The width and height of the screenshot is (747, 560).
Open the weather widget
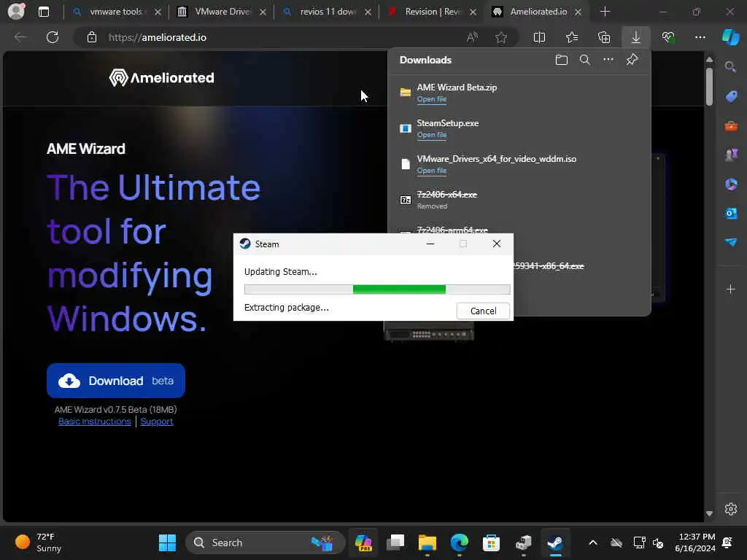[x=38, y=542]
